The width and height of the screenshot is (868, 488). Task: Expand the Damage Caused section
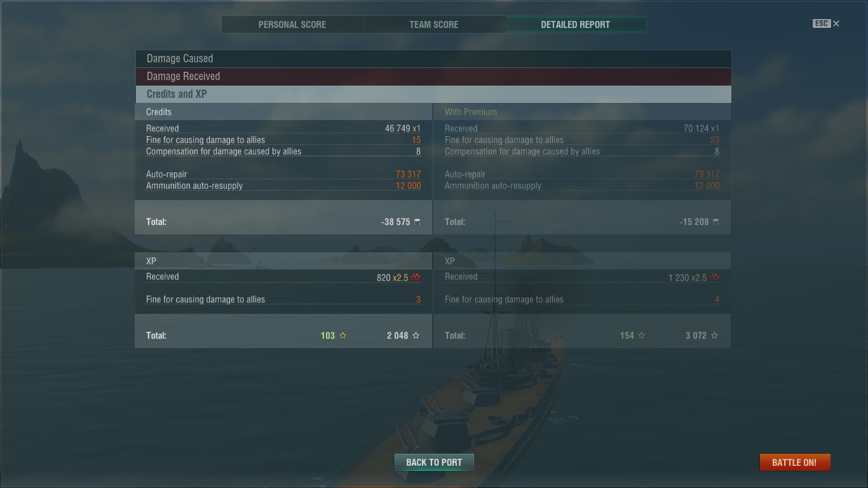click(433, 58)
